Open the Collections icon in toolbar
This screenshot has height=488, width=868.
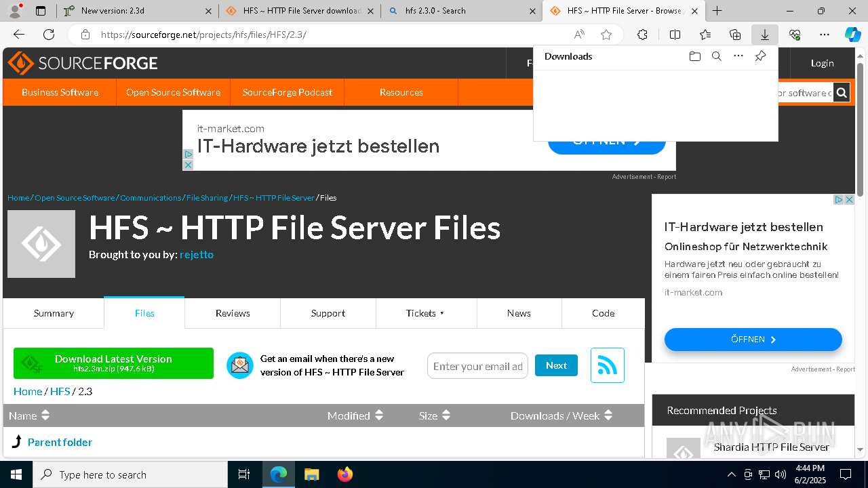735,35
